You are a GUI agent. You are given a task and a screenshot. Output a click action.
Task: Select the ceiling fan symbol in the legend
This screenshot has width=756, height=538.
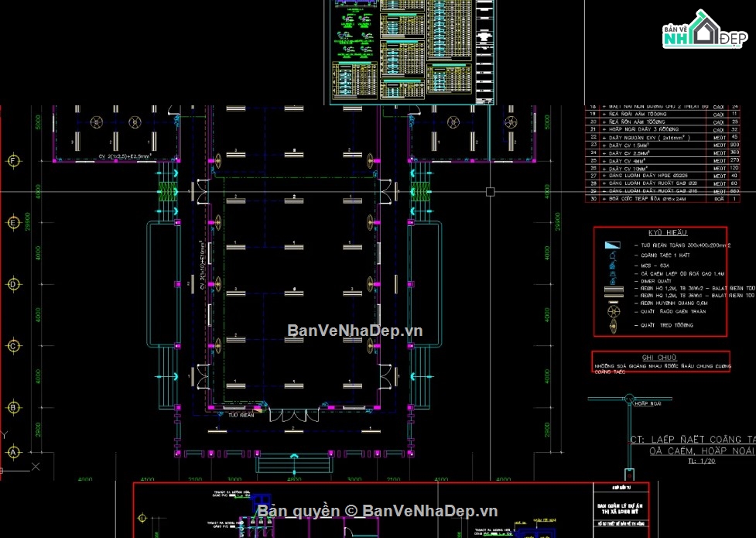point(614,310)
